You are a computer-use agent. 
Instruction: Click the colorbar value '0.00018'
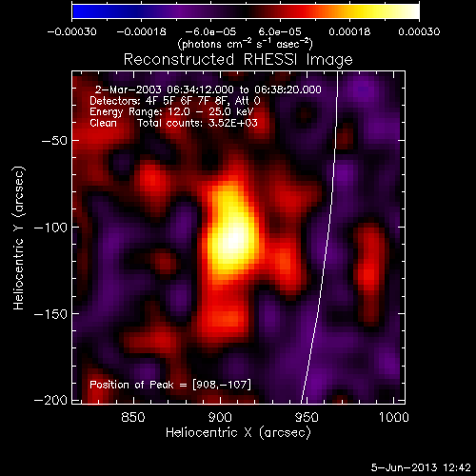[349, 31]
